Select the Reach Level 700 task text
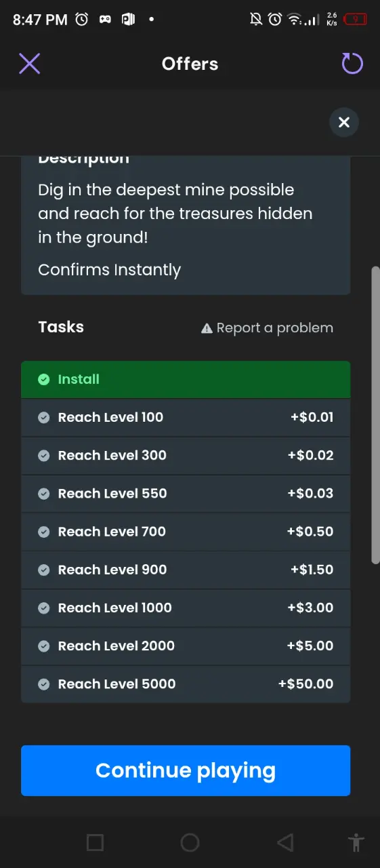 [x=112, y=532]
